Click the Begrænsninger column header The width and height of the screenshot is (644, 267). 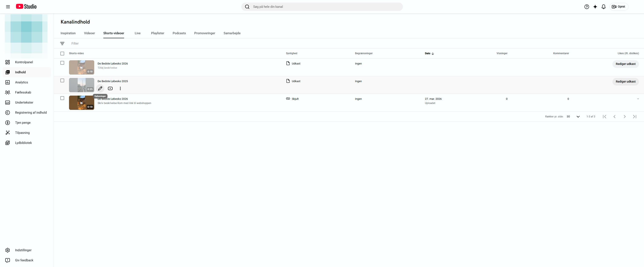(364, 53)
